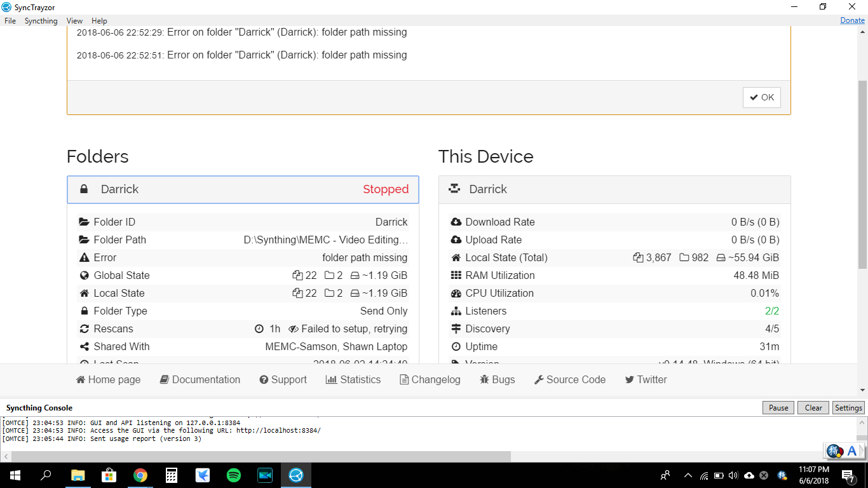Pause the Syncthing Console output
Image resolution: width=868 pixels, height=488 pixels.
[778, 408]
